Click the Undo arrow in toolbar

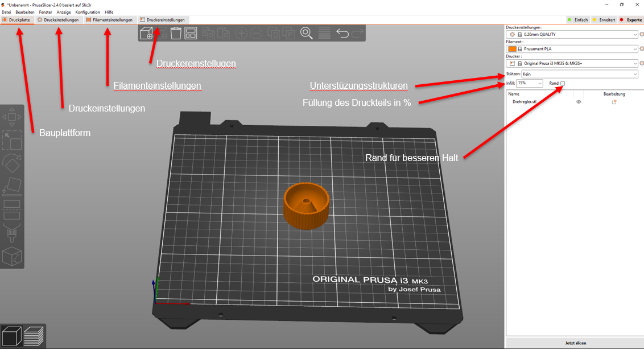[x=342, y=34]
